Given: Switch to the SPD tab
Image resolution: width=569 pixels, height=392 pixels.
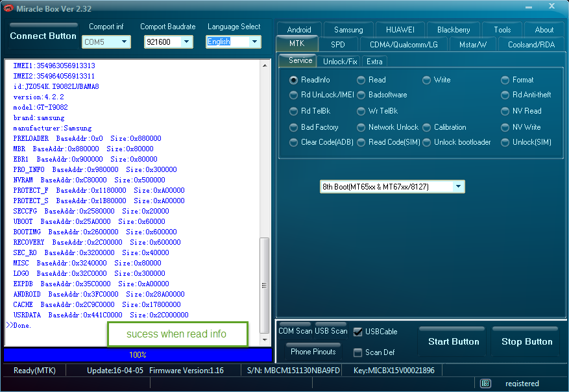Looking at the screenshot, I should coord(338,44).
